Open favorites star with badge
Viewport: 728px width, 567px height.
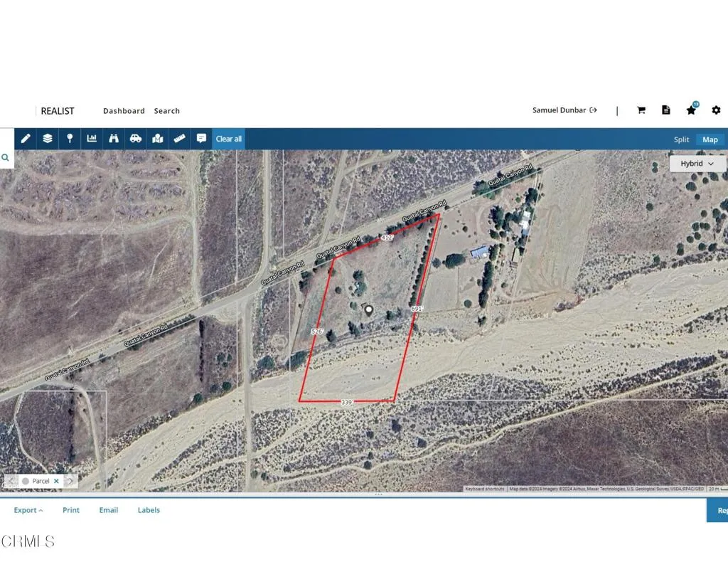point(691,110)
